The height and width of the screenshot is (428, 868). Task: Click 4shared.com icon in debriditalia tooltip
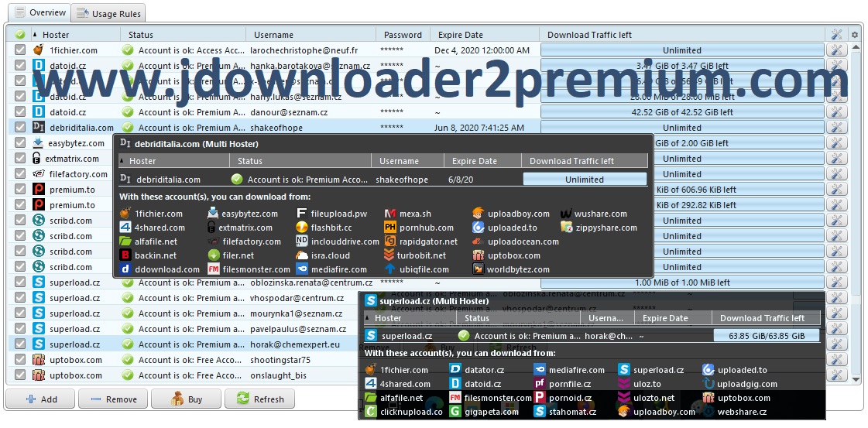125,228
